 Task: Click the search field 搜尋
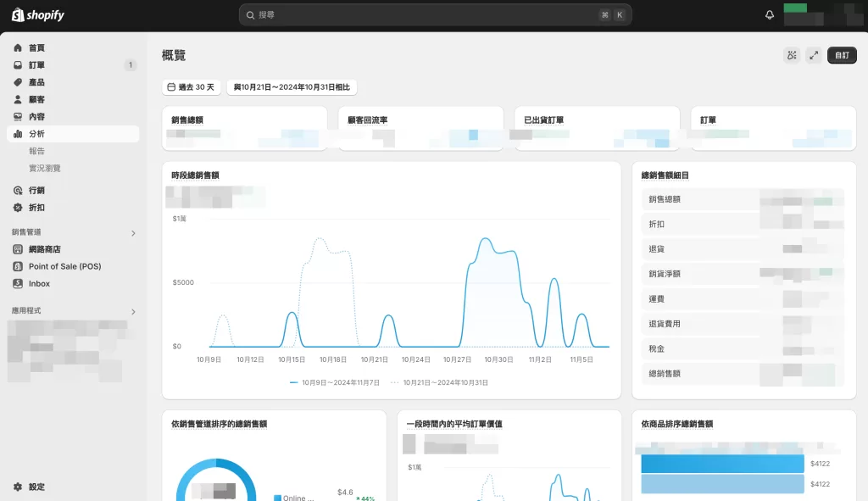coord(435,15)
